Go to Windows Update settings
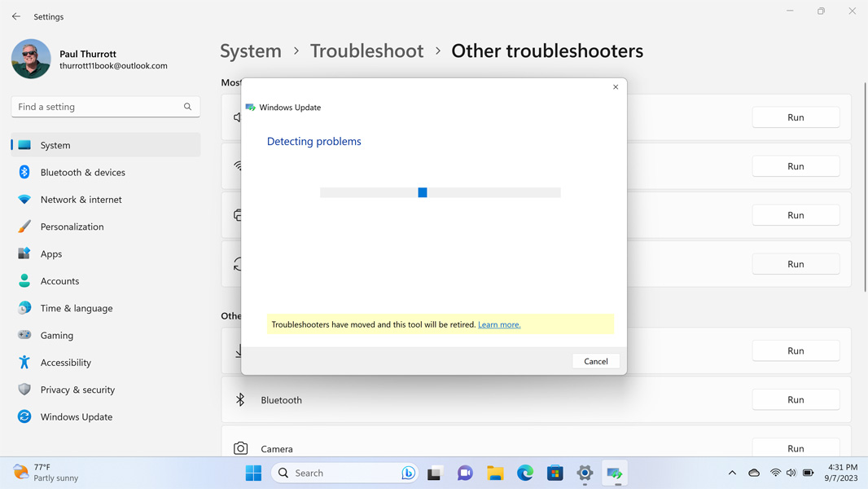 [78, 416]
